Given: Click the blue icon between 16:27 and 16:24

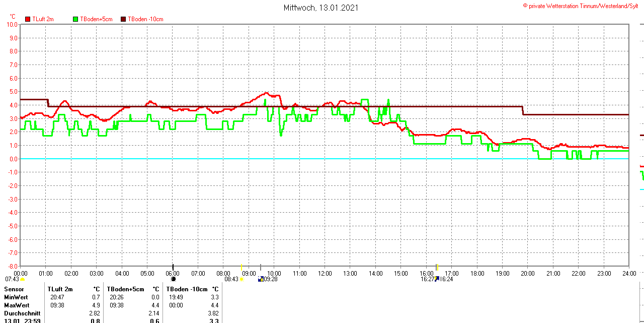Looking at the screenshot, I should click(x=437, y=279).
